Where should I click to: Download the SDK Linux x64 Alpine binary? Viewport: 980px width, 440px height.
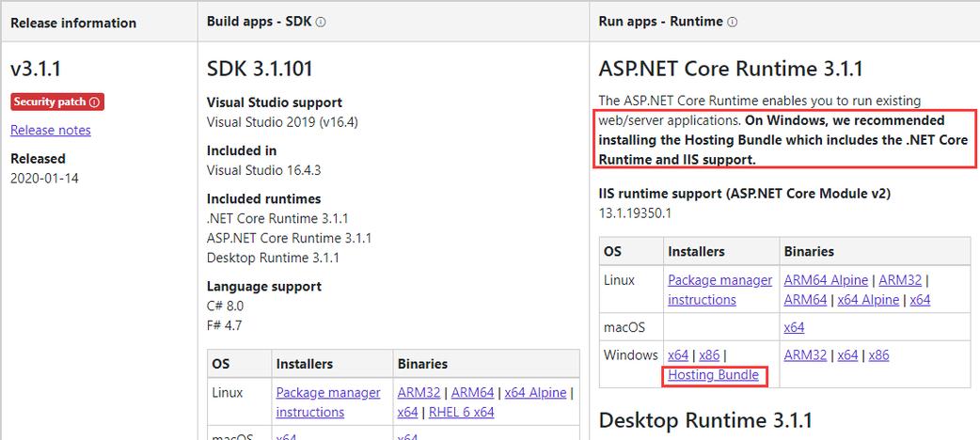(536, 392)
